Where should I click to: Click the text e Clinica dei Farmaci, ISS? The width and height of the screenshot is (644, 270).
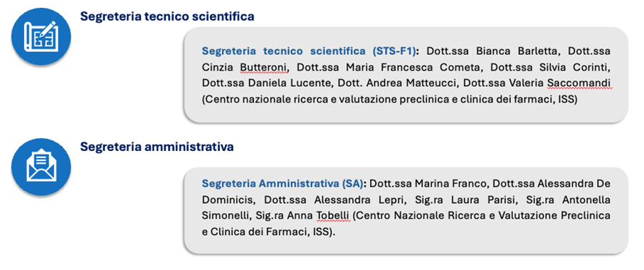(266, 232)
